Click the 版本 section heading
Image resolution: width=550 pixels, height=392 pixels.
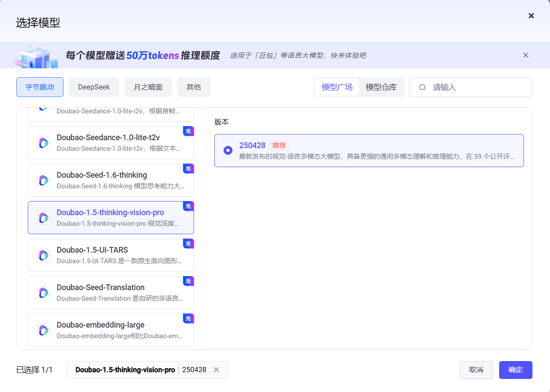point(221,122)
